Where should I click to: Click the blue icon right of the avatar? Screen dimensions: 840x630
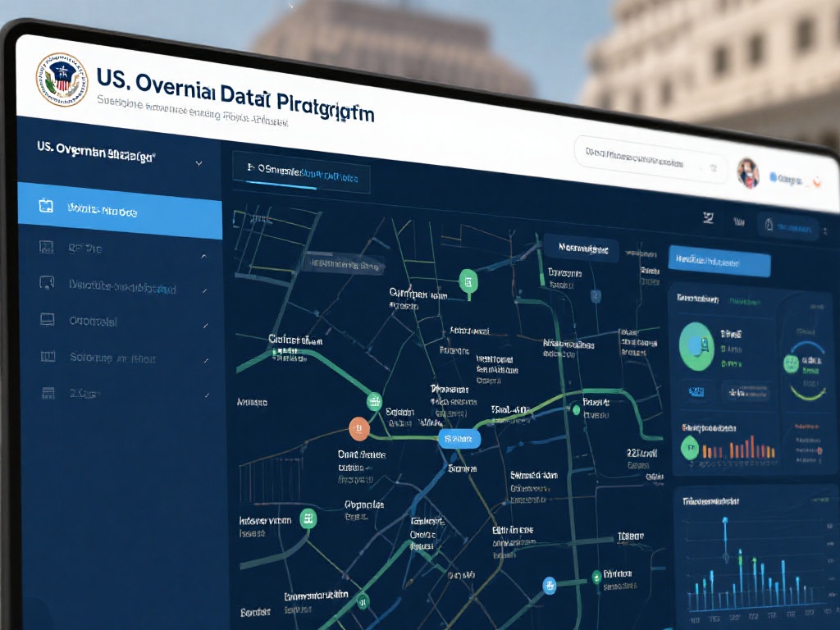click(773, 177)
